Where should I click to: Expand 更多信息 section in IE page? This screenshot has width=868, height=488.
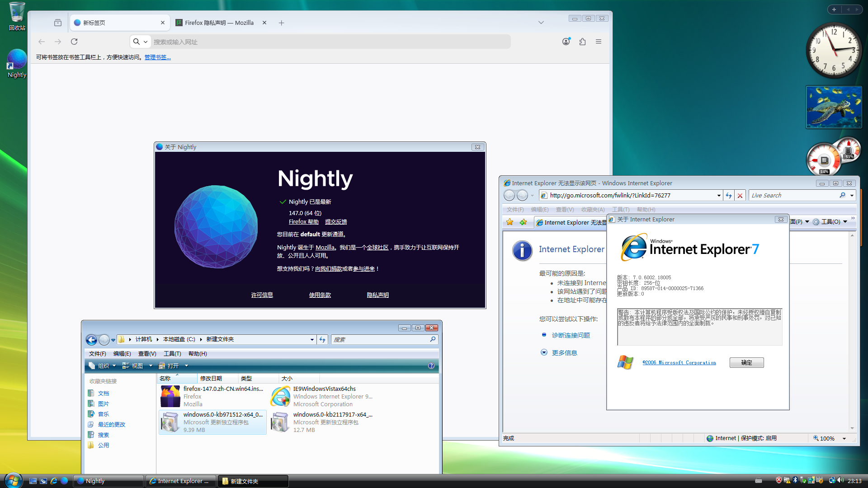pos(544,352)
